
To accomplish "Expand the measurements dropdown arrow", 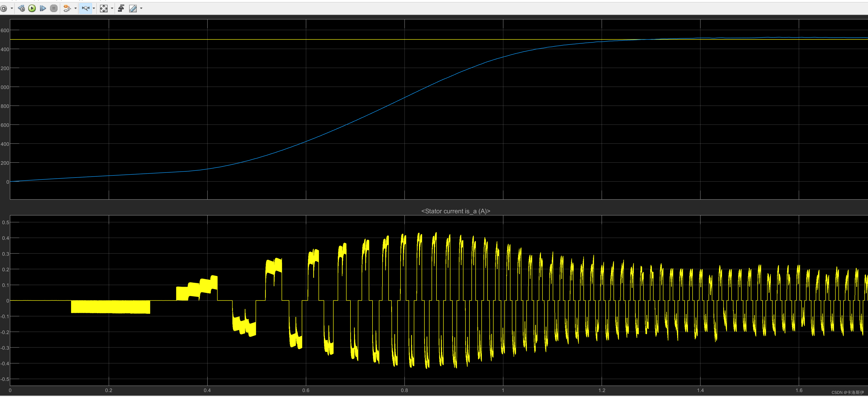I will pos(141,9).
